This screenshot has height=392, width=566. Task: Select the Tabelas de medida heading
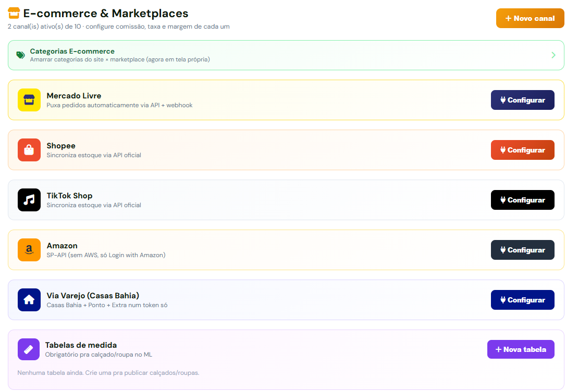(x=81, y=345)
